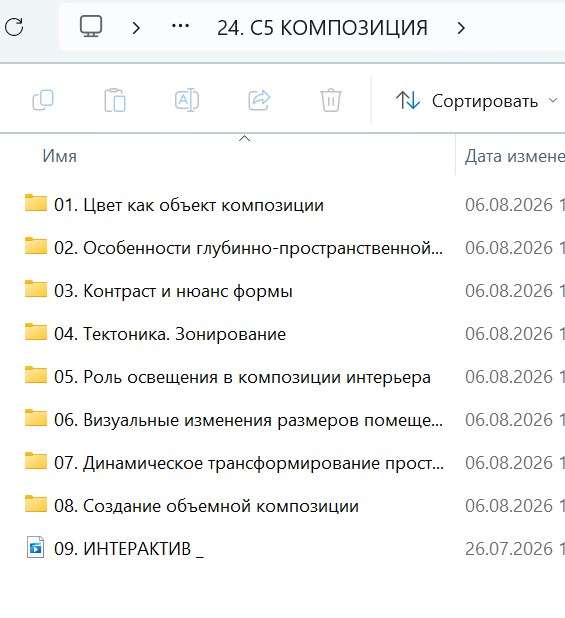This screenshot has width=565, height=618.
Task: Open the Сортировать dropdown
Action: point(477,101)
